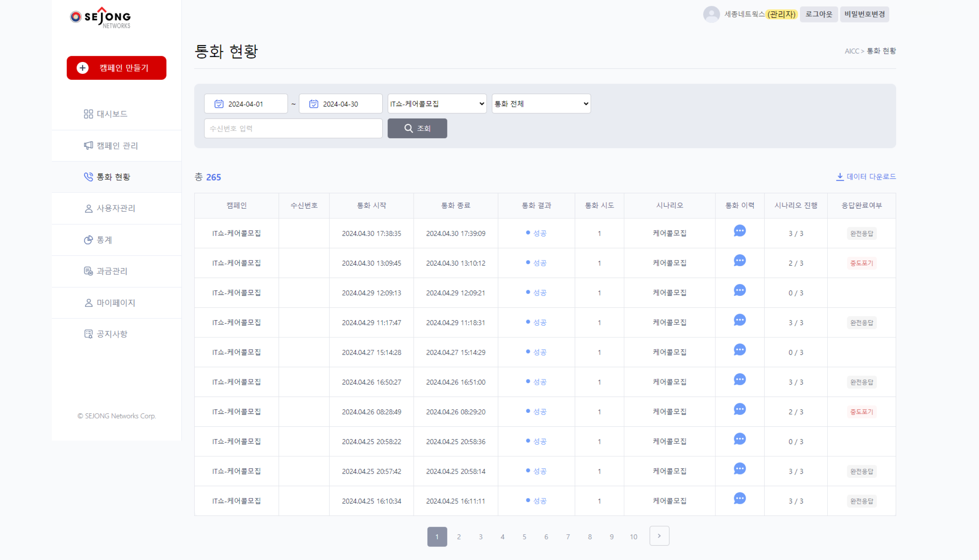The width and height of the screenshot is (979, 560).
Task: Focus the 수신번호 입력 field
Action: [293, 129]
